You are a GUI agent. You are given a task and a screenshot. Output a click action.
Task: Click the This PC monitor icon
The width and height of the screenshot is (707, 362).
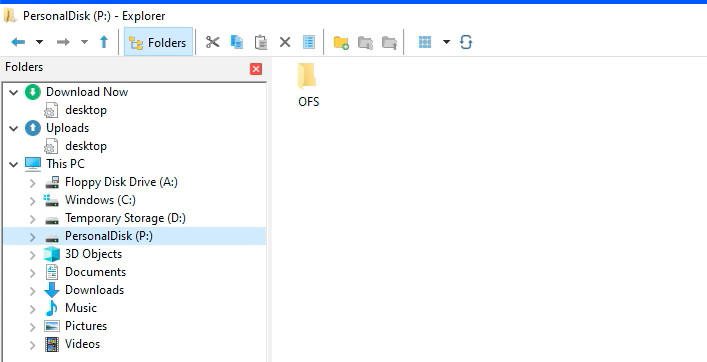32,164
